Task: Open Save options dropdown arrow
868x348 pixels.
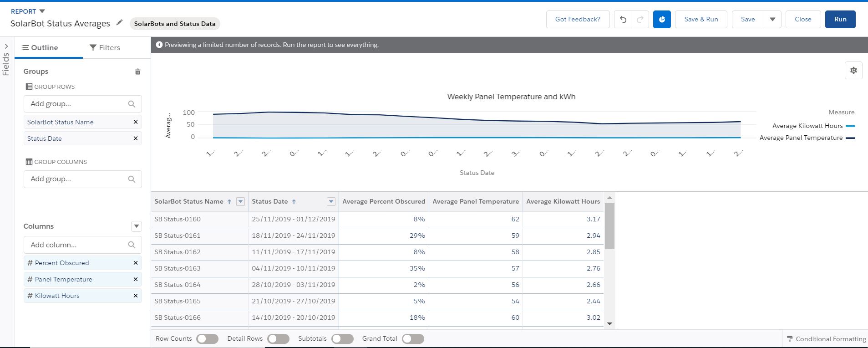Action: (x=772, y=19)
